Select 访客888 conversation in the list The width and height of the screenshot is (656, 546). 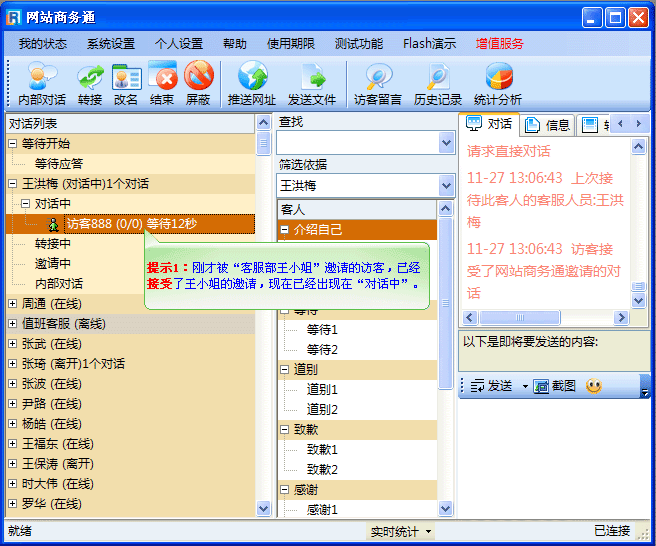coord(130,224)
